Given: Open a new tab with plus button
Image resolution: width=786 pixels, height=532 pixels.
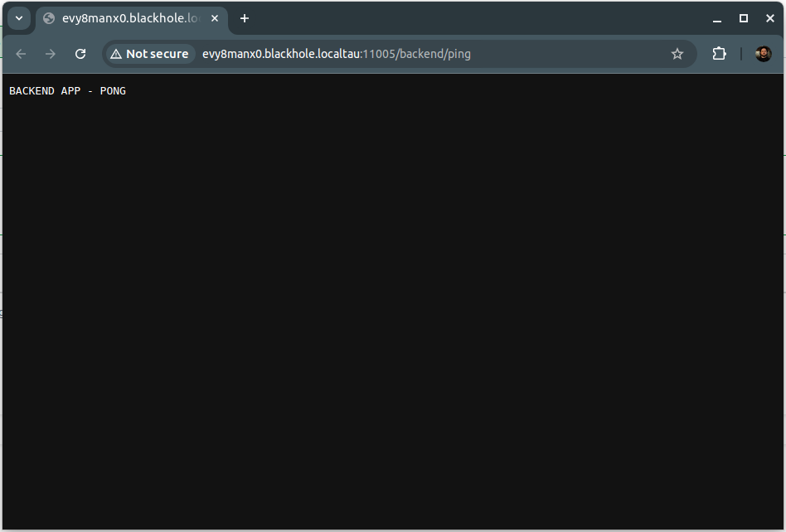Looking at the screenshot, I should [x=245, y=18].
